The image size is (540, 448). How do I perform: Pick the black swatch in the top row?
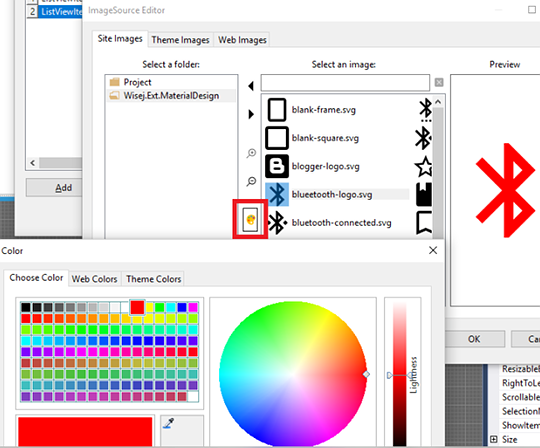26,307
